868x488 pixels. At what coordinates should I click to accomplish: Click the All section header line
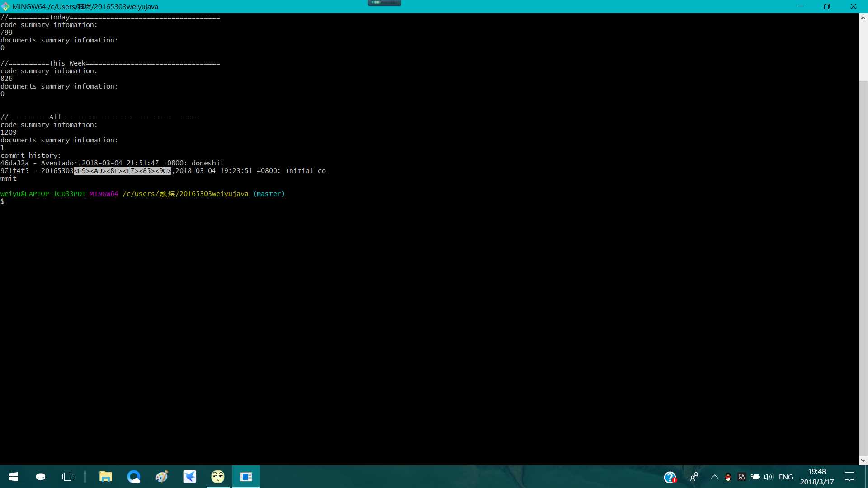tap(98, 117)
